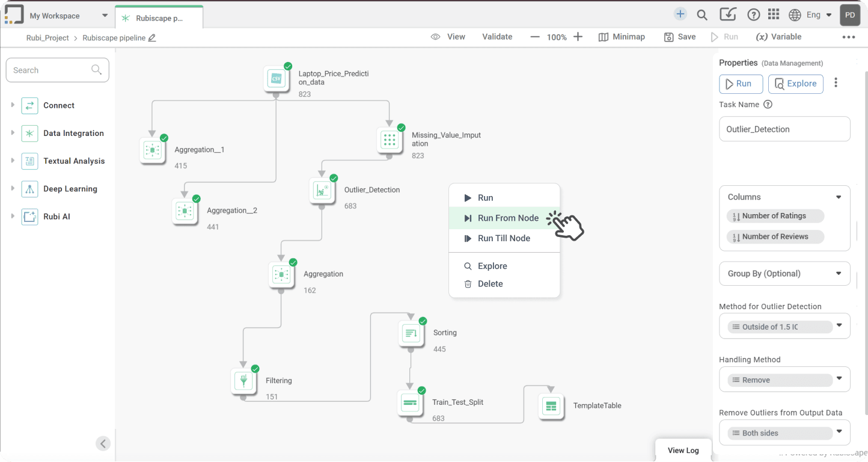
Task: Click the Number of Ratings column chip
Action: [775, 216]
